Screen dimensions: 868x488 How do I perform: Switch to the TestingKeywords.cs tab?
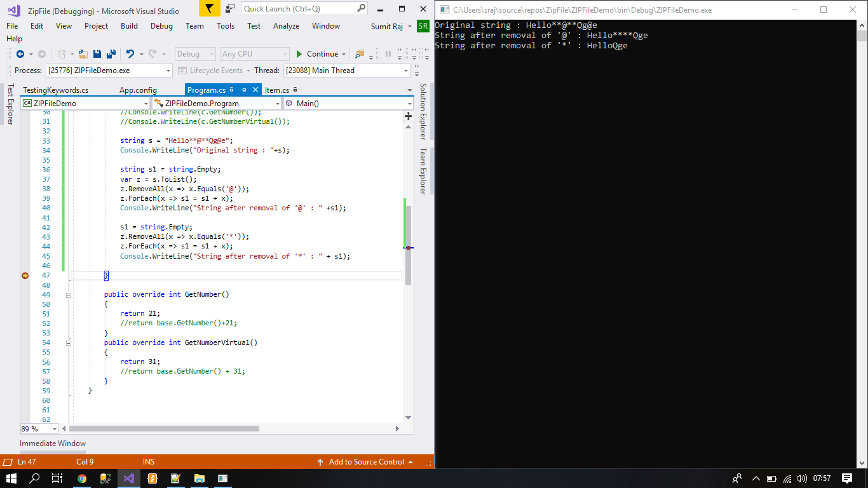pos(56,90)
